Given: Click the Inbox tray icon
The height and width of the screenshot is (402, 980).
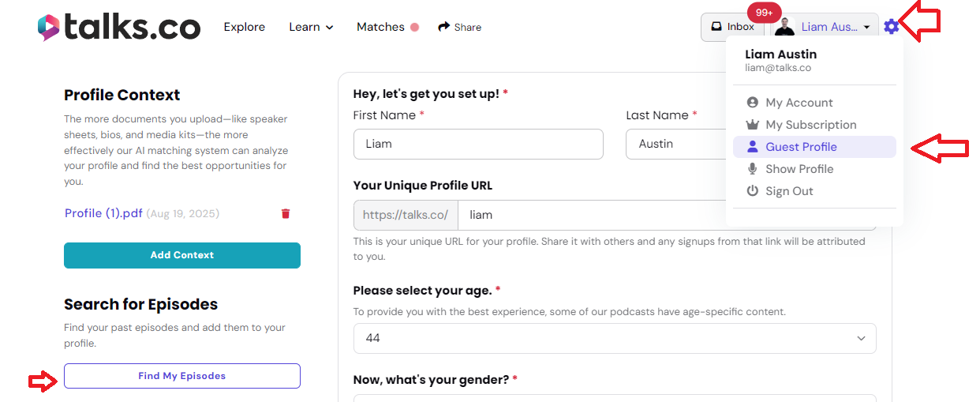Looking at the screenshot, I should click(x=716, y=26).
